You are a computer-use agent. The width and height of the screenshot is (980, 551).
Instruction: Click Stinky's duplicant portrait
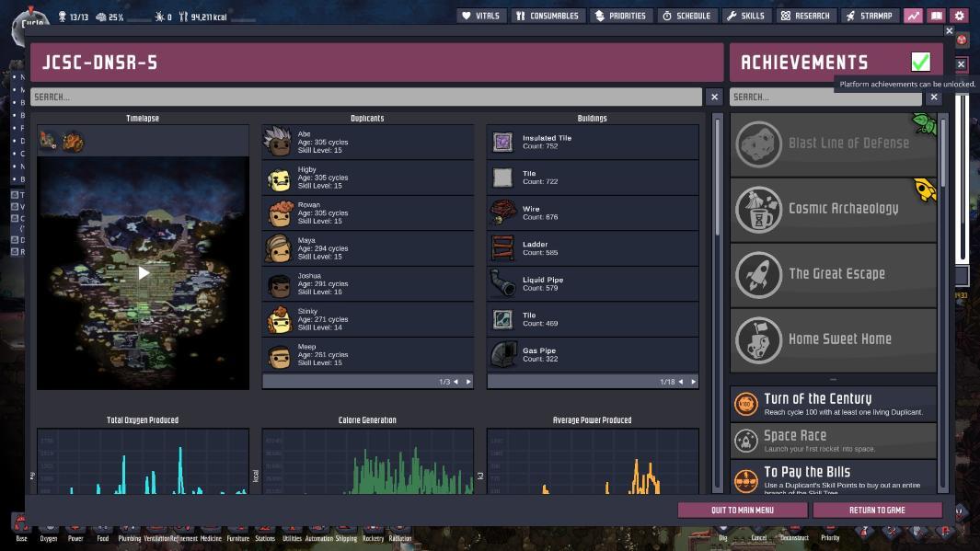pos(279,319)
